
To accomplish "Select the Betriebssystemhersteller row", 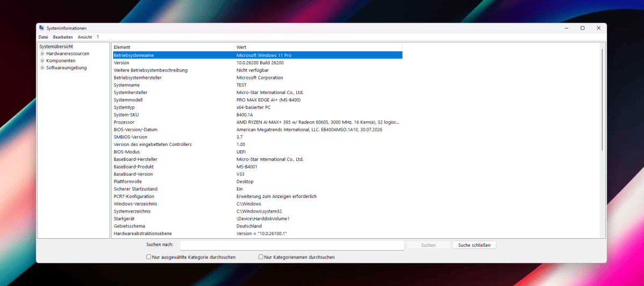I will point(257,78).
